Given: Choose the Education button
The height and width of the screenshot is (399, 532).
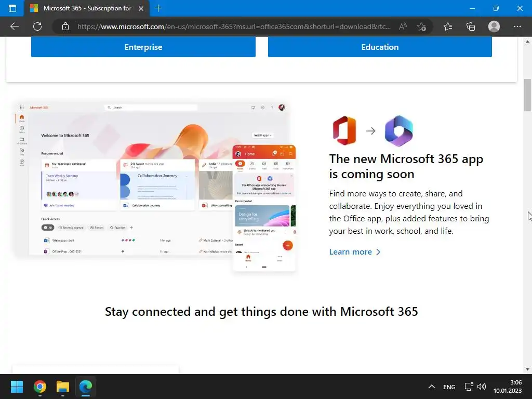Looking at the screenshot, I should pos(380,47).
